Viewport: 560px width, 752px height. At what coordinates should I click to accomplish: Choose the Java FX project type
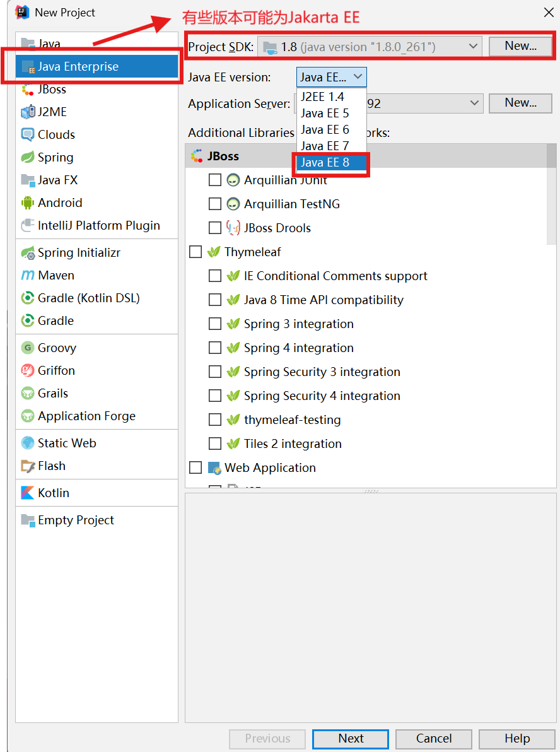[96, 180]
